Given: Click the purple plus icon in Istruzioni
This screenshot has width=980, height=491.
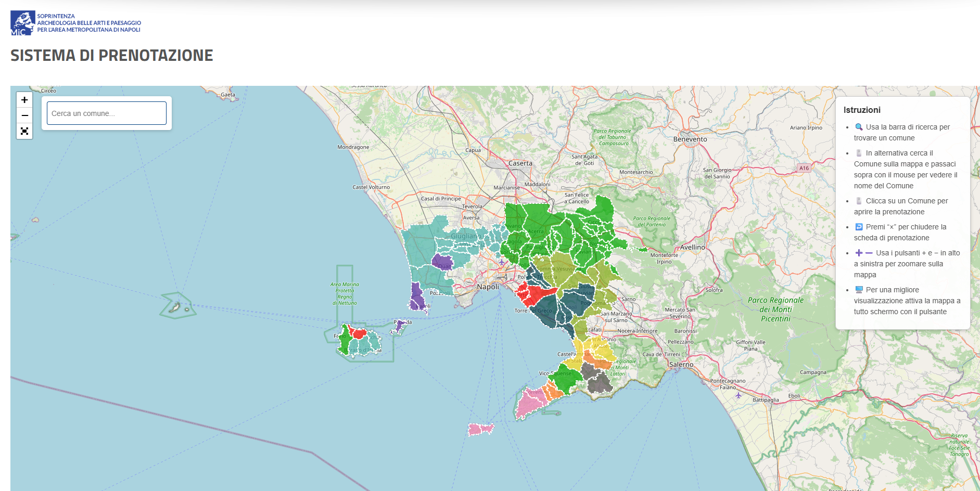Looking at the screenshot, I should [x=859, y=253].
